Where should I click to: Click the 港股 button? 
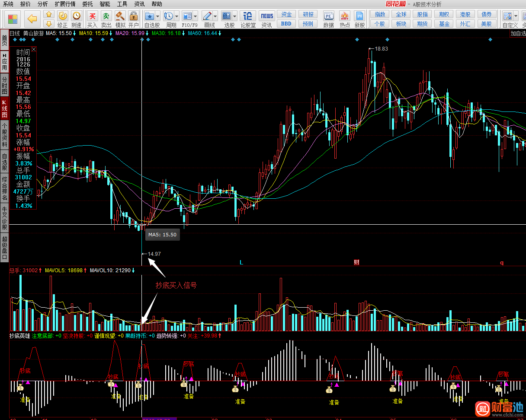point(465,15)
